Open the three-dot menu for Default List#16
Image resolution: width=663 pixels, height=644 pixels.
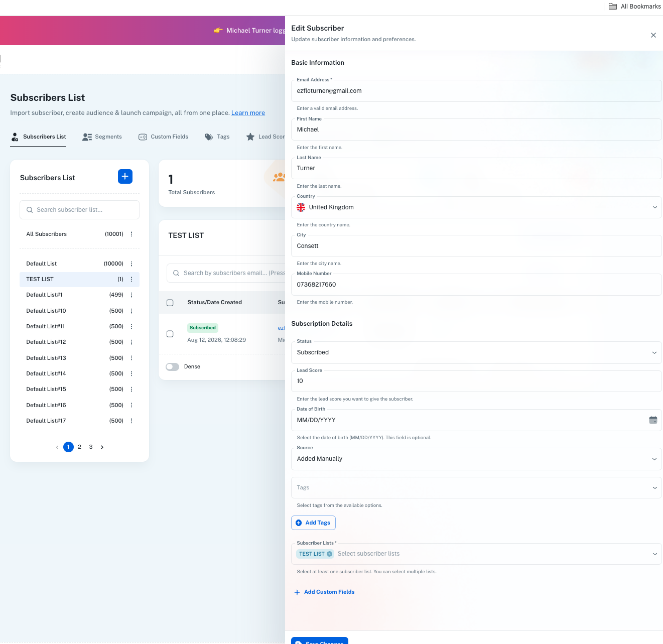pyautogui.click(x=131, y=405)
